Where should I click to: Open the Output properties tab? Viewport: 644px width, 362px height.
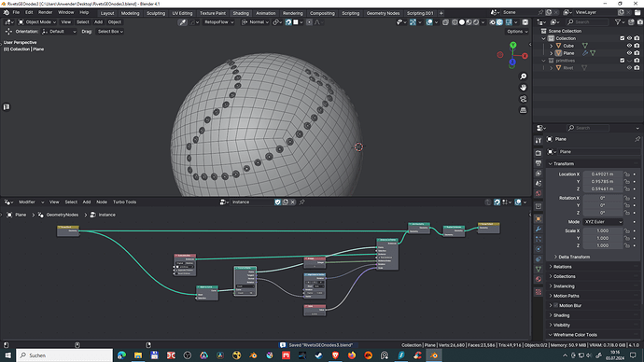click(x=539, y=163)
